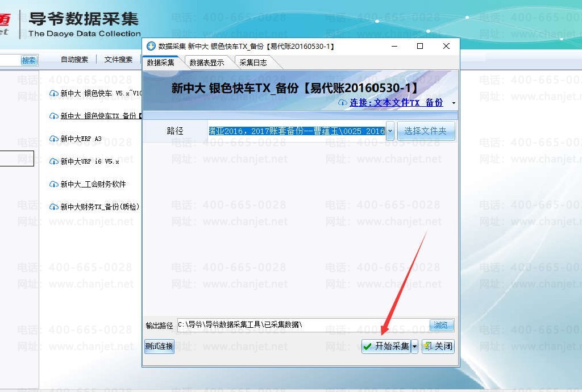Viewport: 582px width, 392px height.
Task: Click the empty search box in main window
Action: (10, 60)
